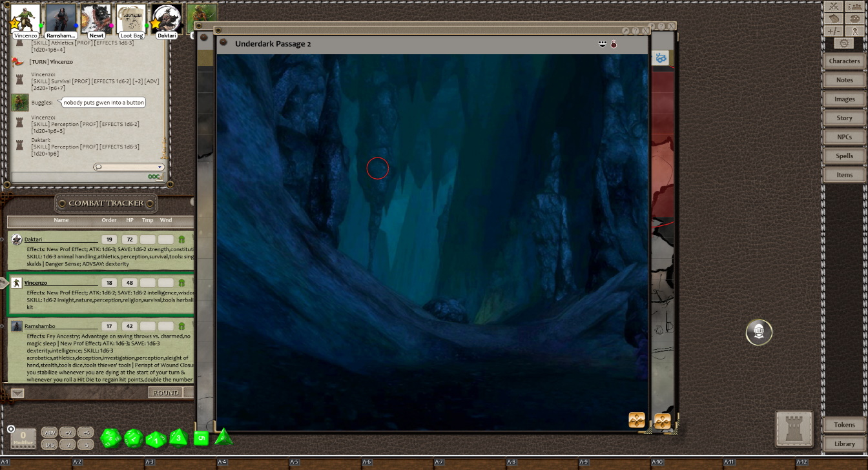Open the Calendar/map scroll icon

coord(834,19)
